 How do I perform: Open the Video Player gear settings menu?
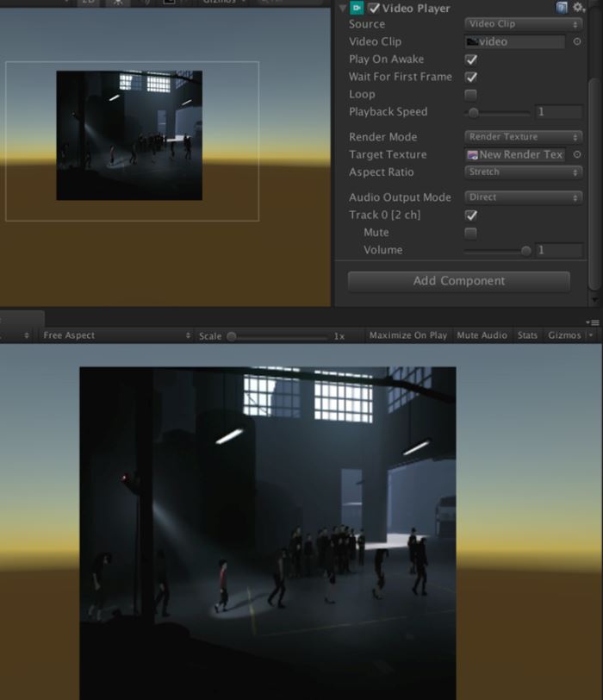tap(579, 8)
